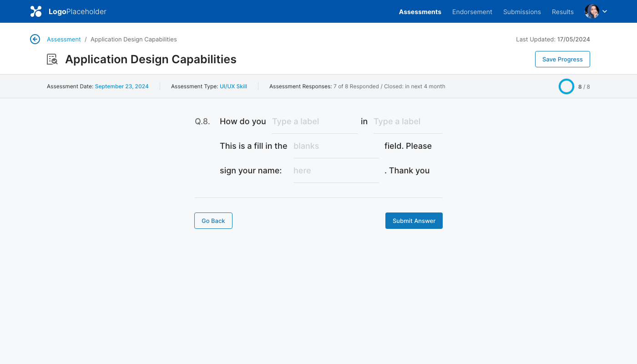This screenshot has height=364, width=637.
Task: Click the Go Back button
Action: 213,221
